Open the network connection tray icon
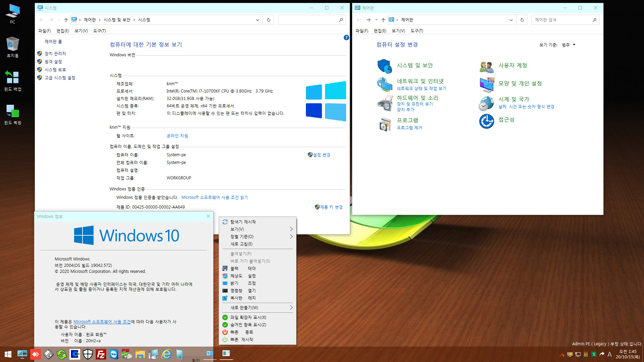The image size is (644, 362). [x=578, y=355]
